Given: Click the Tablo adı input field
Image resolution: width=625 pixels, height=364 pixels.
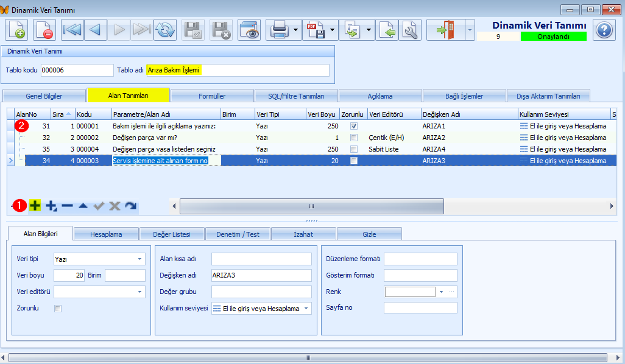Looking at the screenshot, I should coord(238,70).
